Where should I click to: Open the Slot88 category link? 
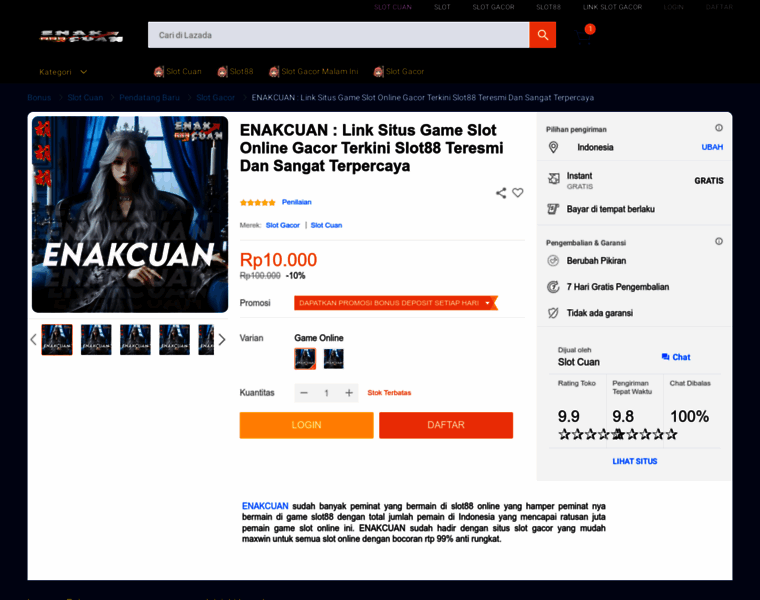click(236, 72)
